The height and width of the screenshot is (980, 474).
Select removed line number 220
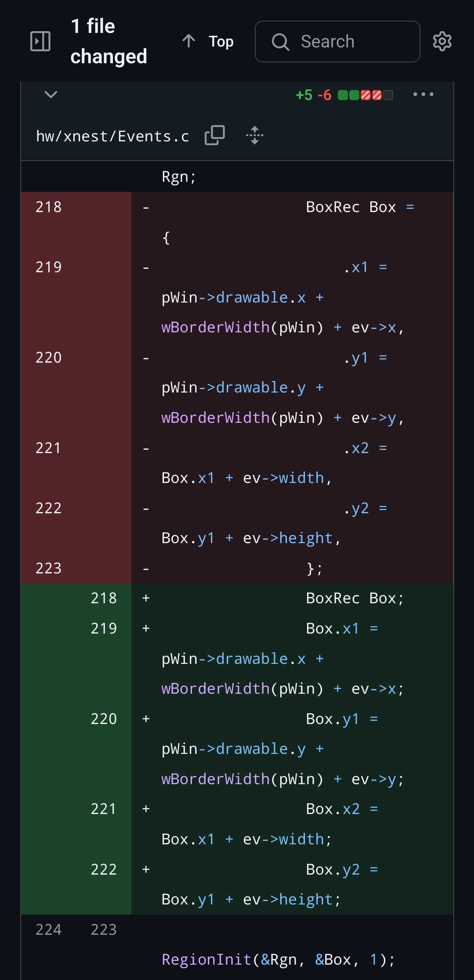point(48,357)
